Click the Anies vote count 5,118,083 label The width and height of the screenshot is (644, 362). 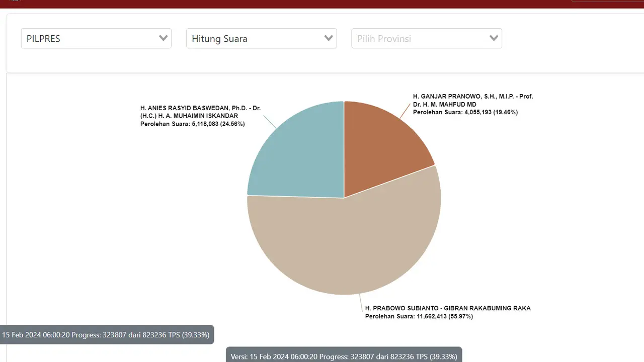click(192, 124)
